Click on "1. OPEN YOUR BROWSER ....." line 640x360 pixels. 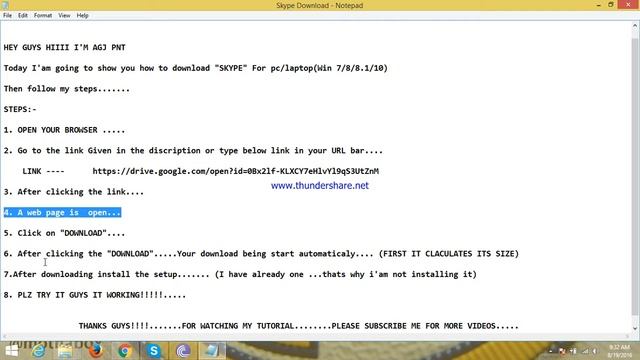[x=64, y=130]
